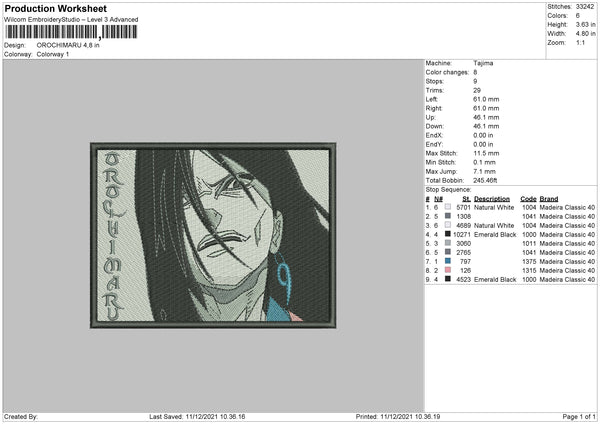600x424 pixels.
Task: Click light gray swatch in stop row 5
Action: point(448,243)
